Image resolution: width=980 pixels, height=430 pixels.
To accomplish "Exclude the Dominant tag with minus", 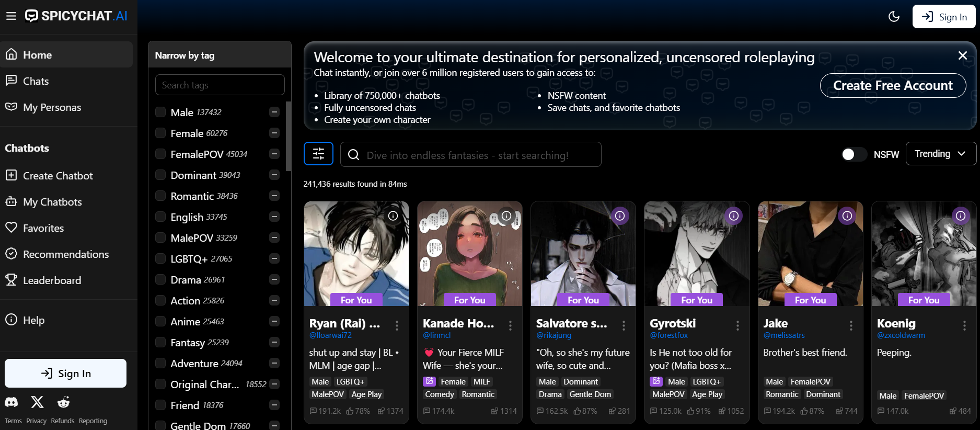I will tap(274, 175).
